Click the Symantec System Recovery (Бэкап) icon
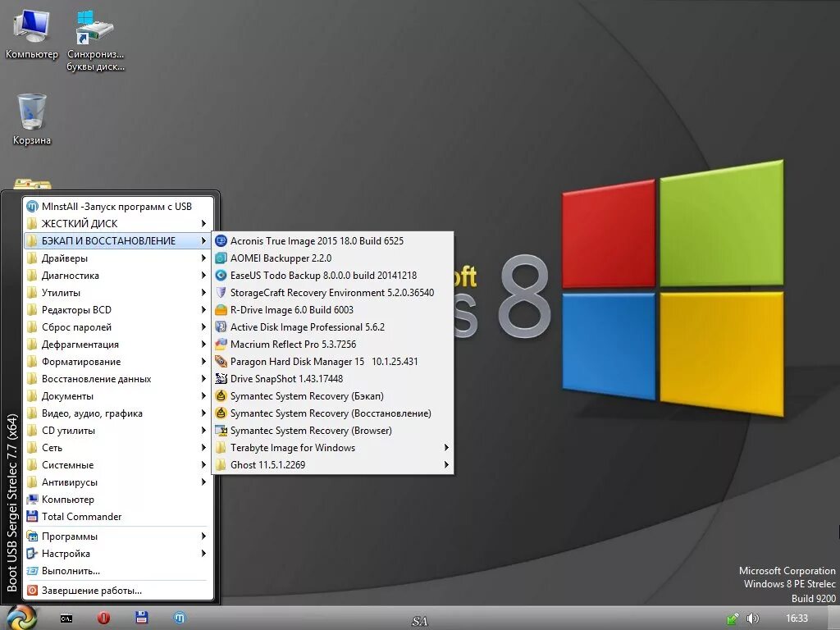 coord(221,396)
